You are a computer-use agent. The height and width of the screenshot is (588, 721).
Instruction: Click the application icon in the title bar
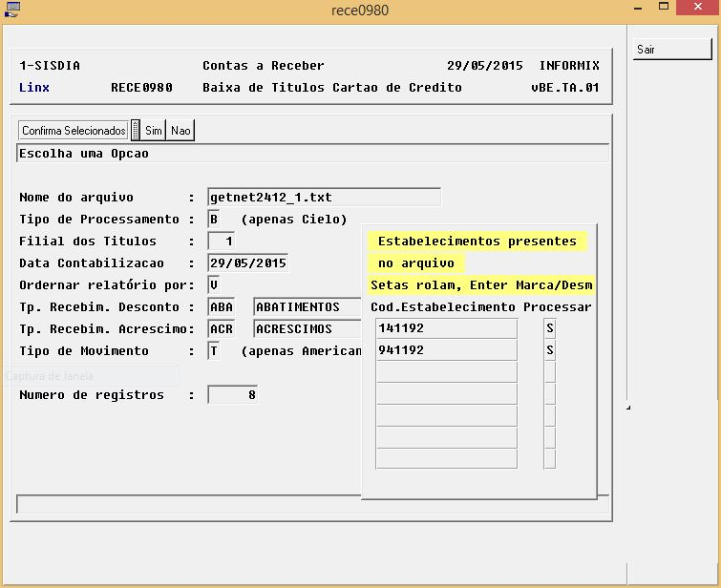[12, 10]
